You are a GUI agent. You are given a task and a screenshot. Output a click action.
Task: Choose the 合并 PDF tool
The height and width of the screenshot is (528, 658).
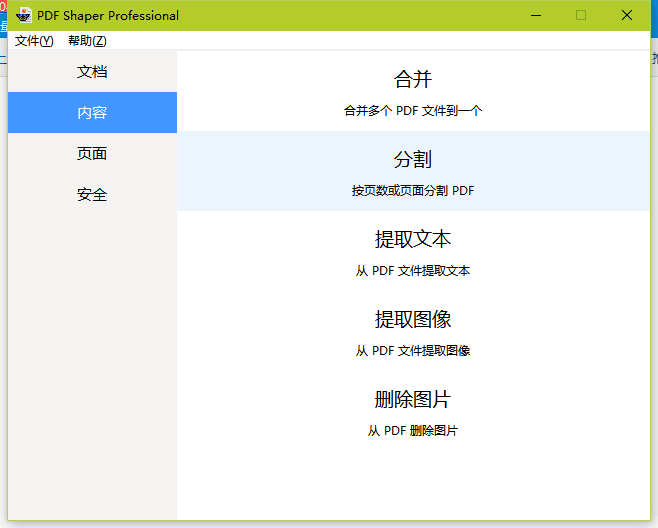[413, 91]
